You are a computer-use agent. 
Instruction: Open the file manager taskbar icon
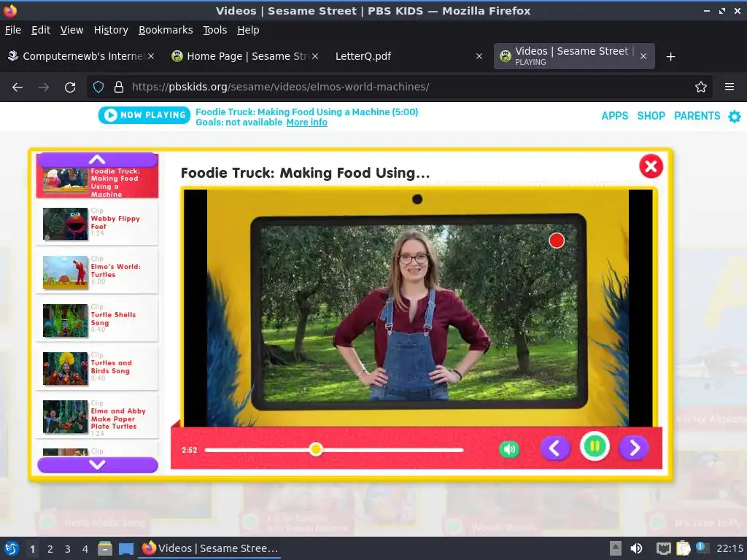[x=105, y=549]
